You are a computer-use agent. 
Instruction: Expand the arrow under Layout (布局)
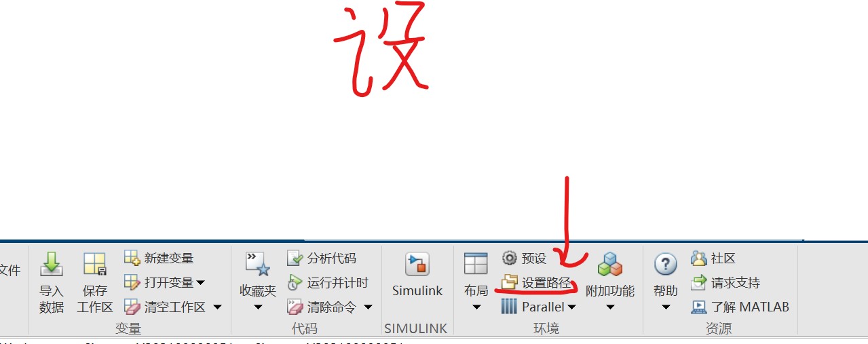(476, 307)
